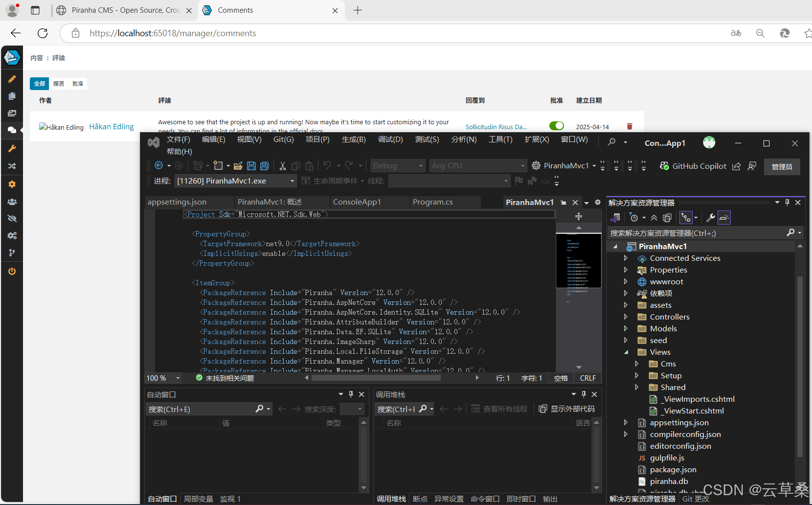Delete the Håkan Edling comment with trash icon
The image size is (812, 505).
(x=630, y=126)
